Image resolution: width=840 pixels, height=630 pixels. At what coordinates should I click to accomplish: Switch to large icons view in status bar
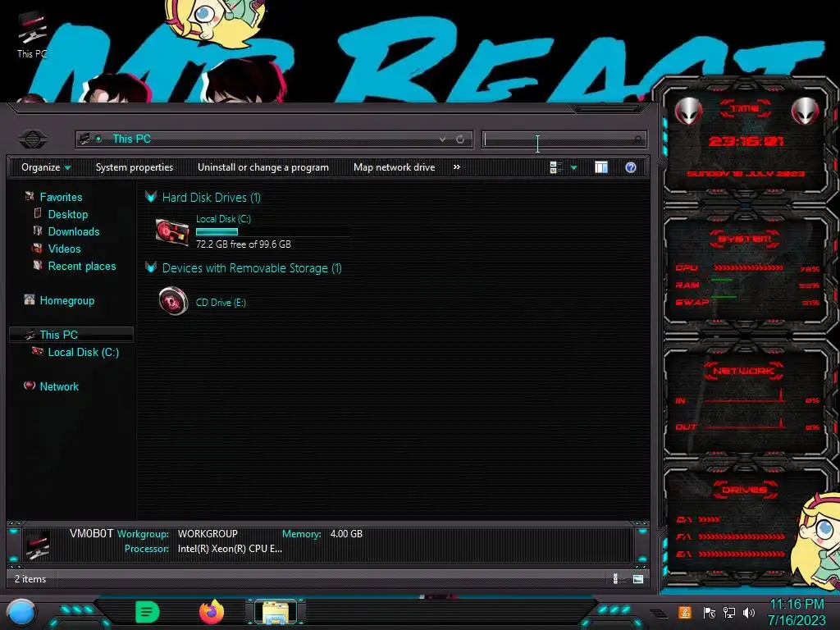pos(637,578)
